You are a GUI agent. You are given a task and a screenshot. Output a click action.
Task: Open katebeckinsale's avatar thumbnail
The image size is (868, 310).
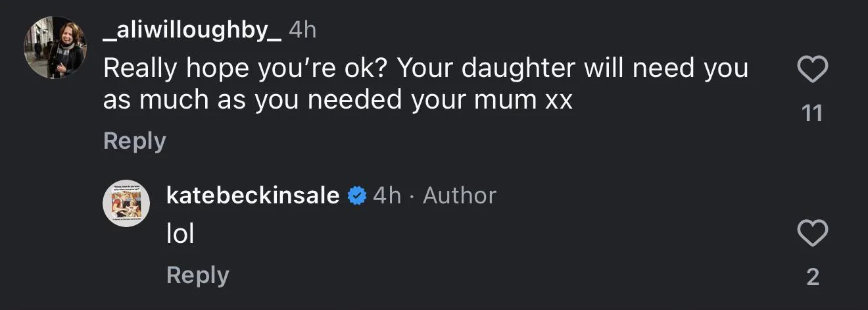126,203
